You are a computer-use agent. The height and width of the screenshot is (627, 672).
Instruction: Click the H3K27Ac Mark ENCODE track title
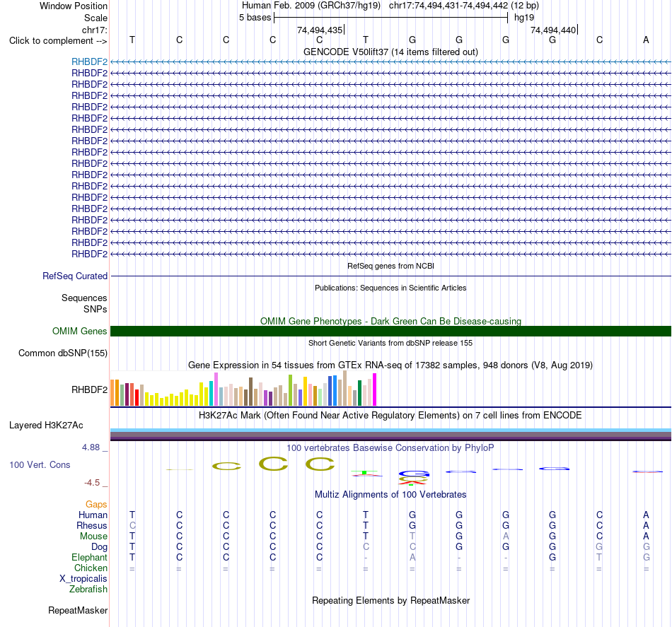pyautogui.click(x=390, y=416)
